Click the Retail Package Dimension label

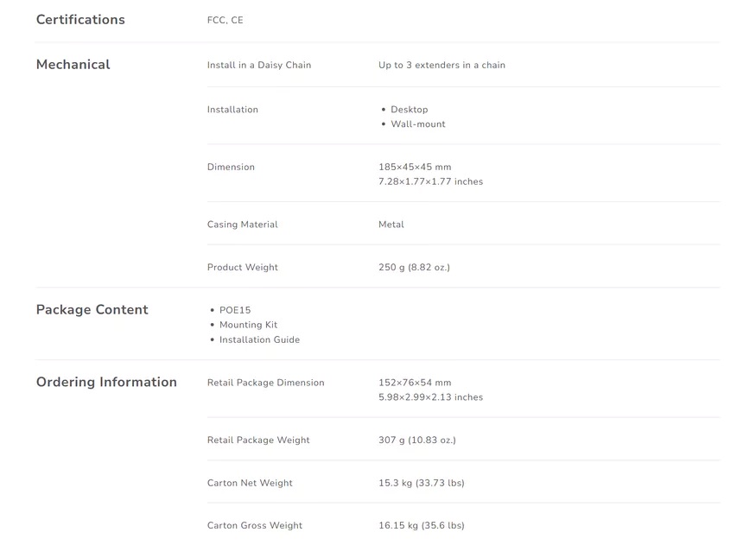tap(265, 383)
